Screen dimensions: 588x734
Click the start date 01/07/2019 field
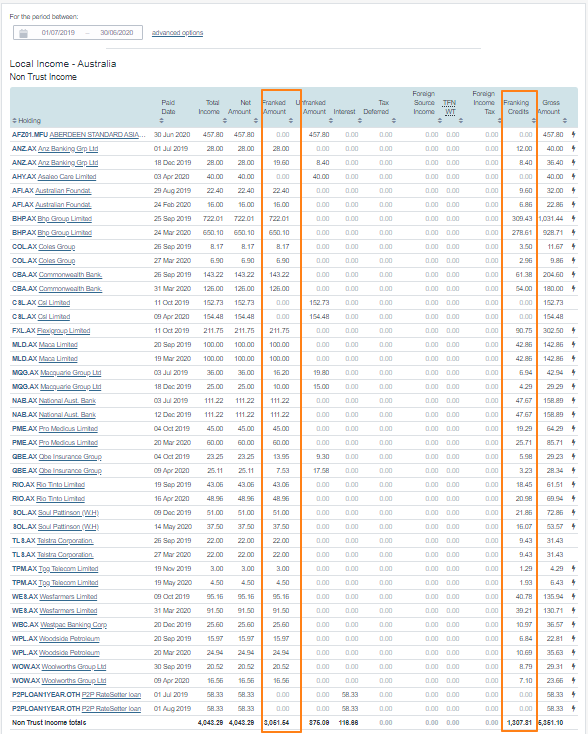[58, 33]
